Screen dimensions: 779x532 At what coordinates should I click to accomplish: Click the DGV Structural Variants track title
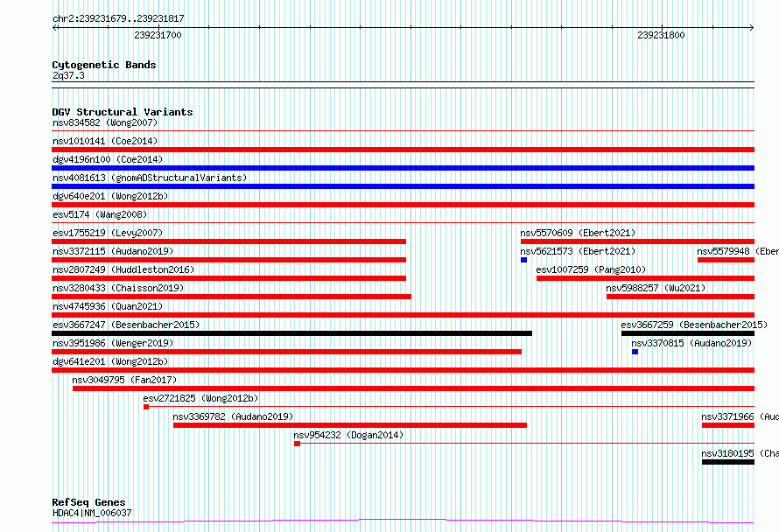tap(123, 112)
